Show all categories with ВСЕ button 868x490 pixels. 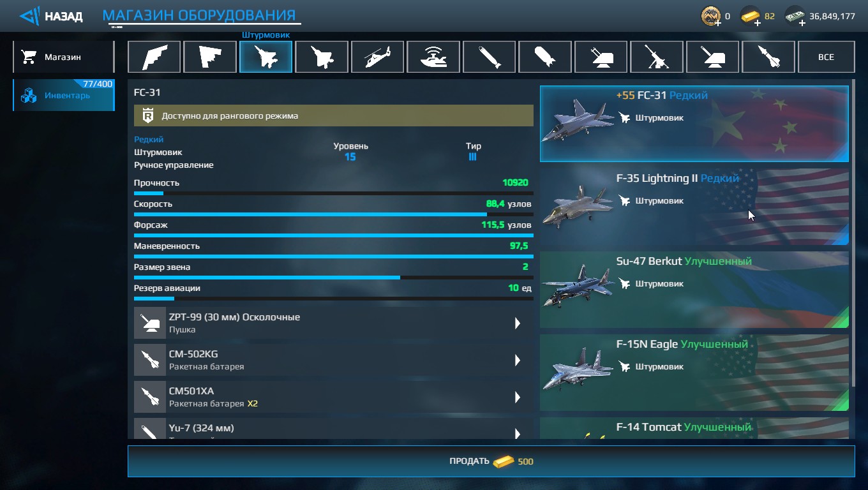pyautogui.click(x=826, y=57)
